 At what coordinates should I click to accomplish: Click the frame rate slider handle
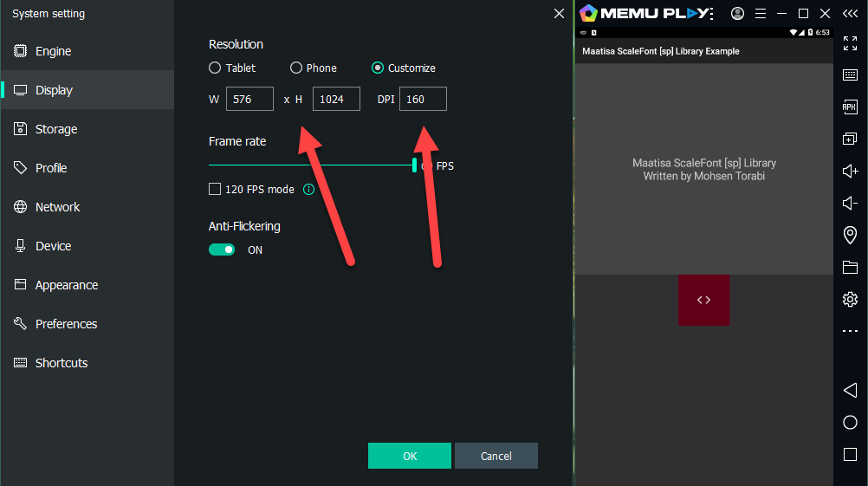click(x=415, y=165)
